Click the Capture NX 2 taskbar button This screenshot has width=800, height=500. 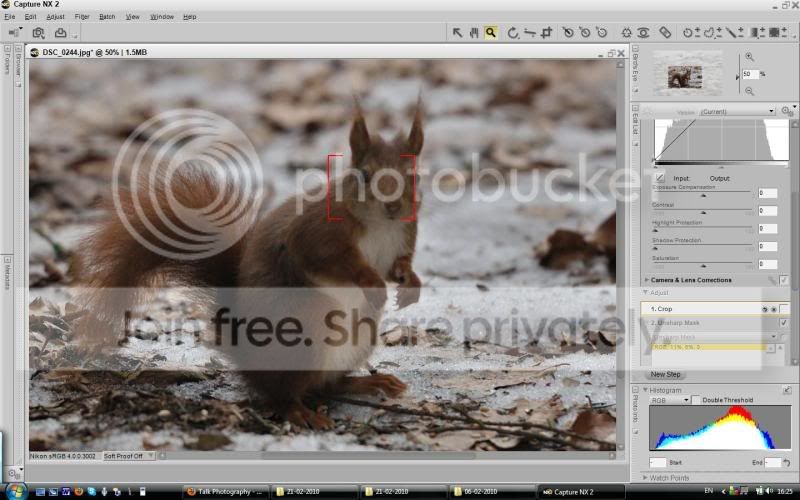pyautogui.click(x=581, y=492)
